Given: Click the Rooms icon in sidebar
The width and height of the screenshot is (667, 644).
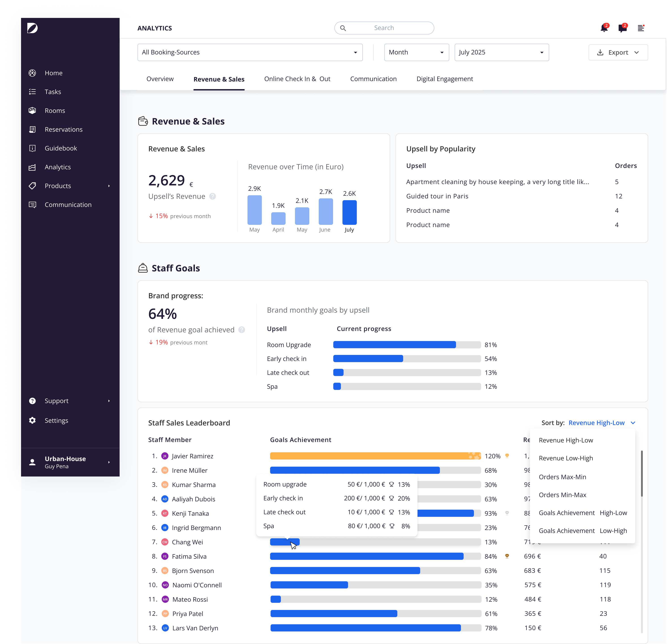Looking at the screenshot, I should tap(32, 111).
